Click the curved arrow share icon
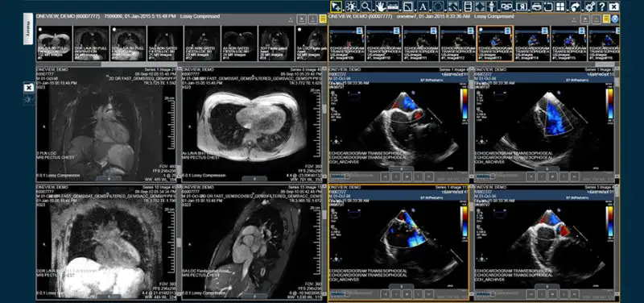The width and height of the screenshot is (644, 303). [x=575, y=6]
